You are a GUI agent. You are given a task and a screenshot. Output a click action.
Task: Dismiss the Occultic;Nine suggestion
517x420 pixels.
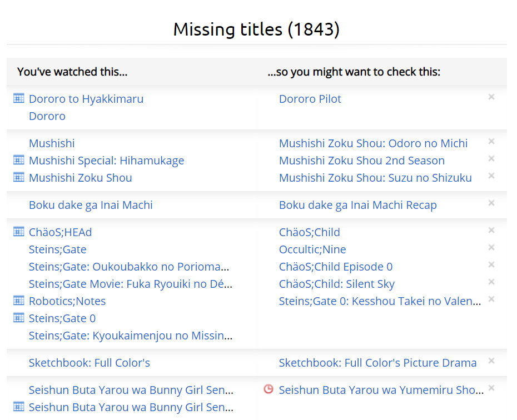pyautogui.click(x=491, y=247)
